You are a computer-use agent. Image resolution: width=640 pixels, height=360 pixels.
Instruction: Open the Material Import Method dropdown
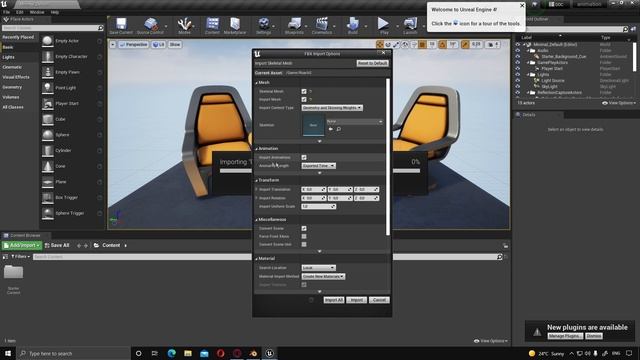pos(323,276)
